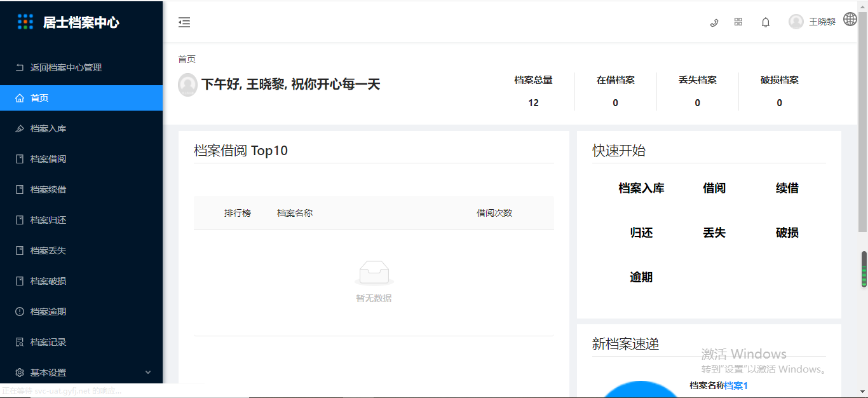This screenshot has width=868, height=398.
Task: Click 逾期 quick start link
Action: pyautogui.click(x=641, y=277)
